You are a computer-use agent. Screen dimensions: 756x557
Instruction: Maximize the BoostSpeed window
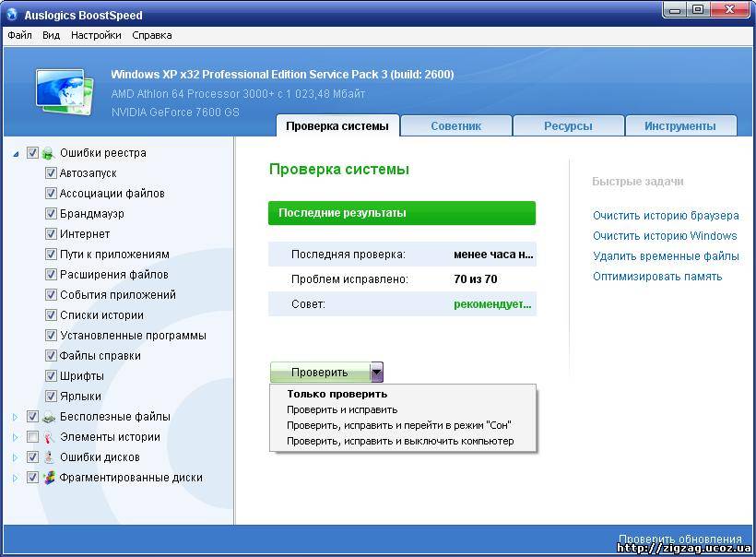(x=697, y=10)
